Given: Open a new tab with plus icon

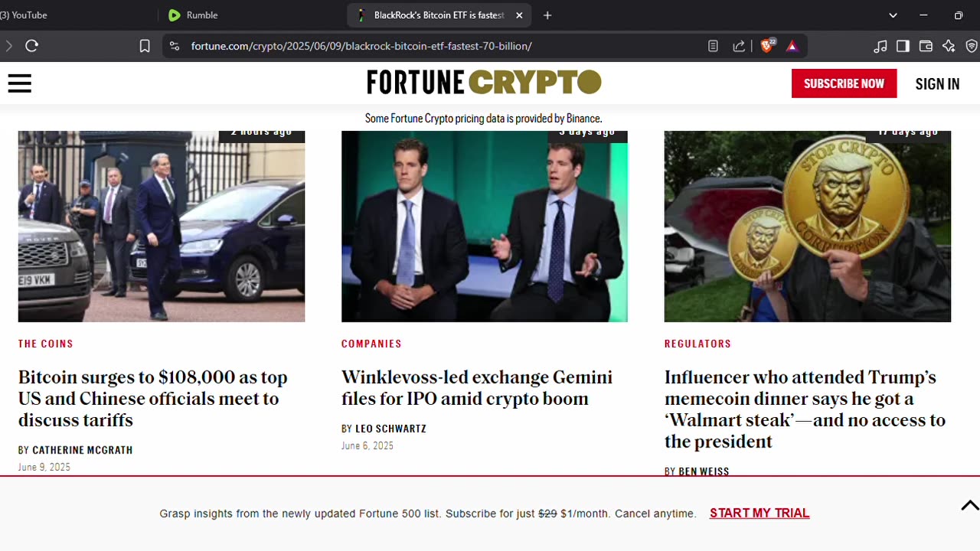Looking at the screenshot, I should pos(547,15).
